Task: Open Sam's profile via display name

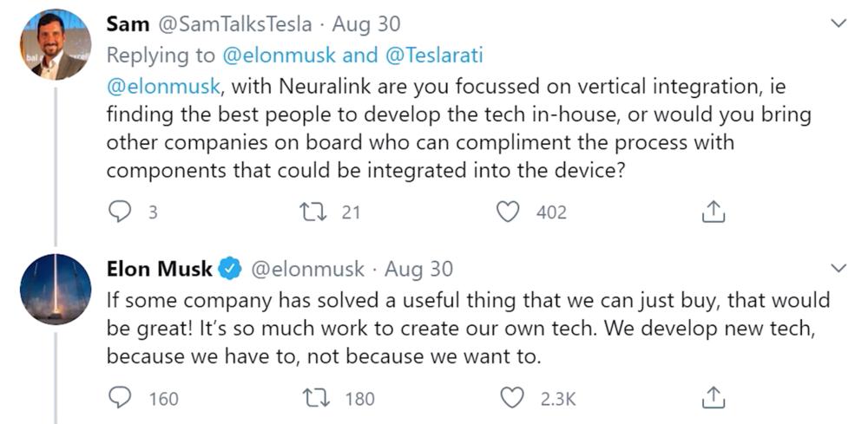Action: coord(127,25)
